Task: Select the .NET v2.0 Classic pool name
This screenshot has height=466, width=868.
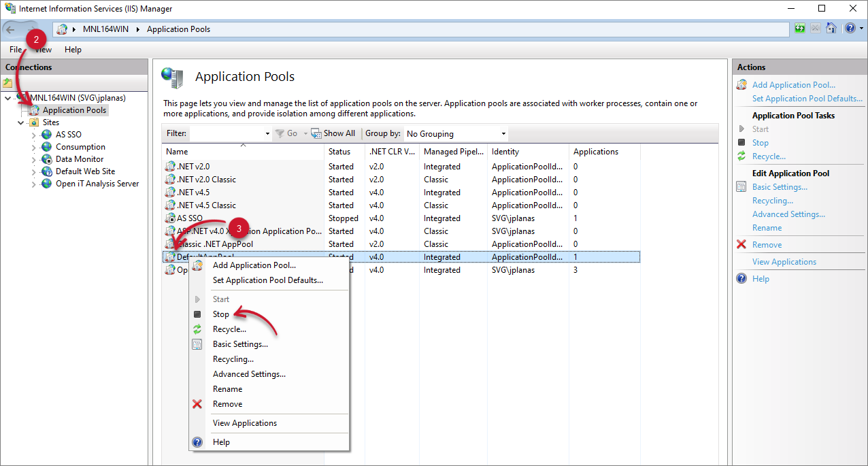Action: click(x=206, y=180)
